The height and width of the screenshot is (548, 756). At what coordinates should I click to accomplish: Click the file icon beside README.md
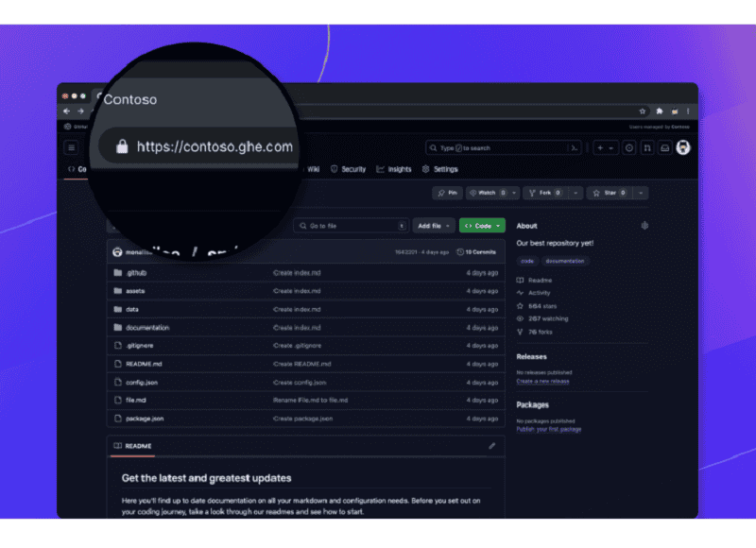pyautogui.click(x=117, y=364)
